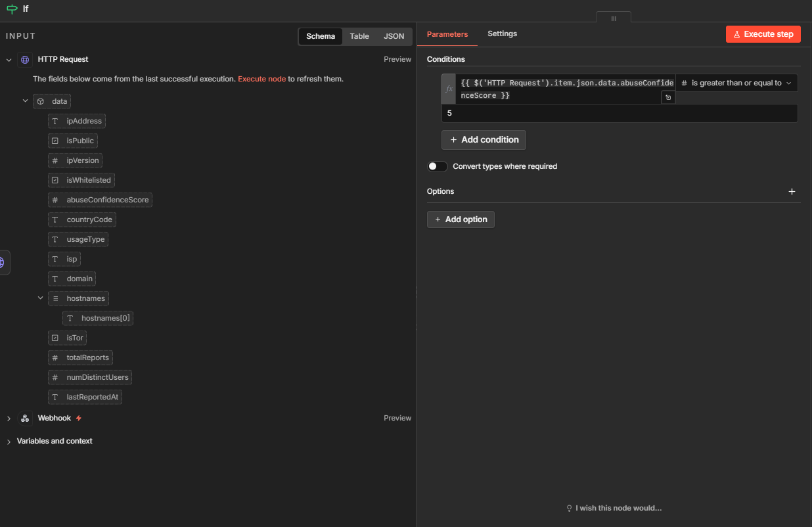Click the data object cube icon
Viewport: 812px width, 527px height.
click(41, 102)
